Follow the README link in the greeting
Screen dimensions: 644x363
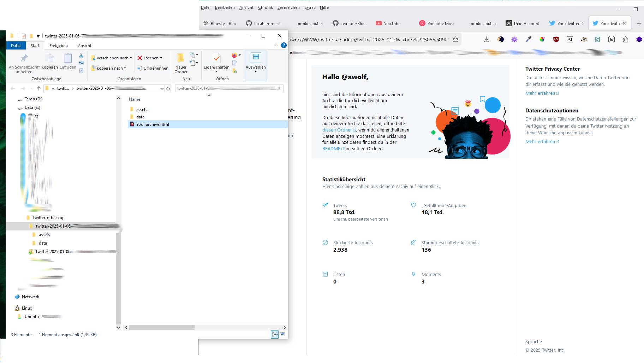pyautogui.click(x=331, y=149)
